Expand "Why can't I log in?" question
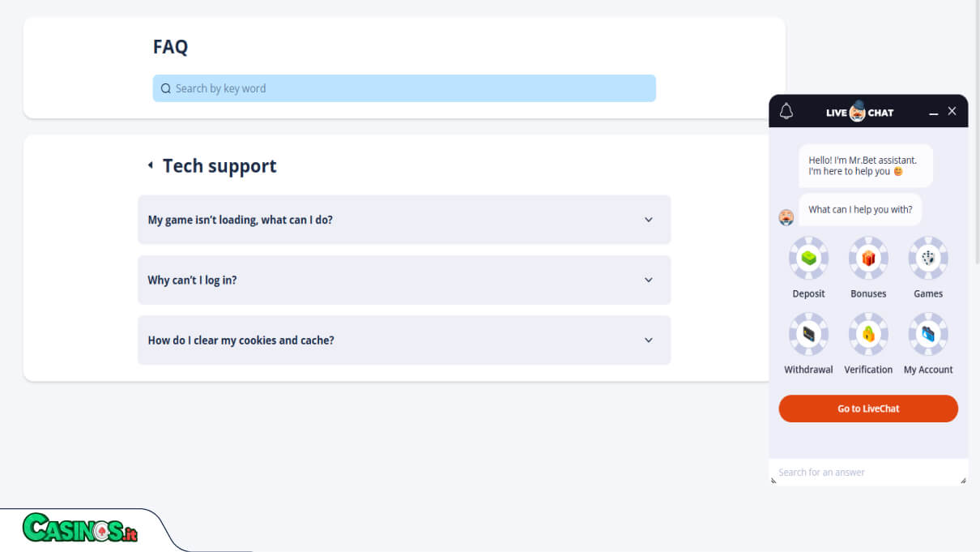 click(404, 280)
